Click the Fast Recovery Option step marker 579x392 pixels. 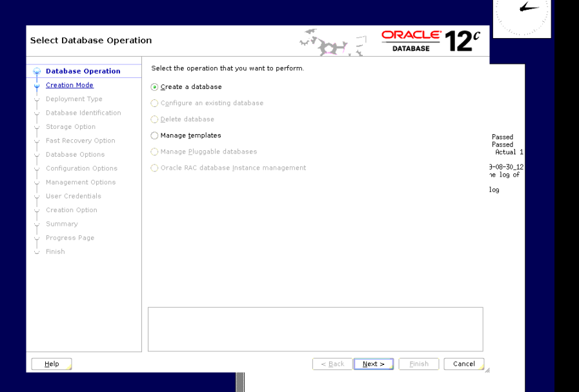click(x=37, y=141)
